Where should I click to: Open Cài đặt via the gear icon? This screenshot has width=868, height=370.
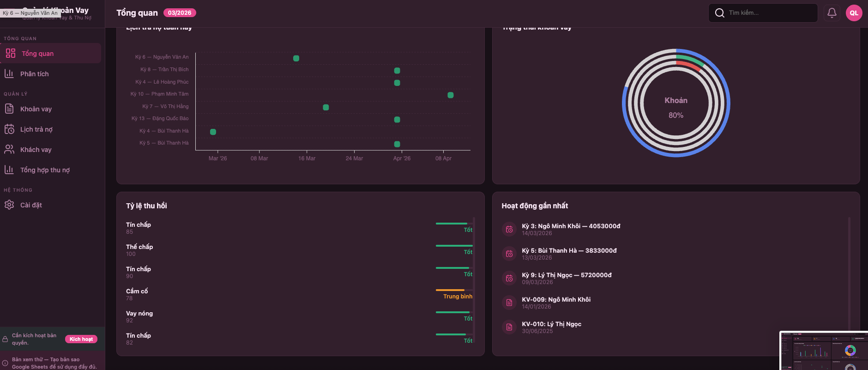click(9, 205)
